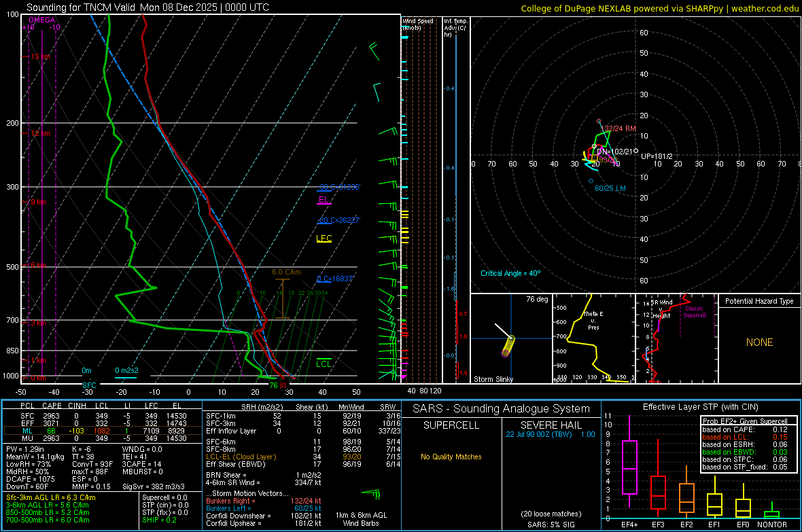Click the LCL level label
The width and height of the screenshot is (802, 532).
[324, 363]
